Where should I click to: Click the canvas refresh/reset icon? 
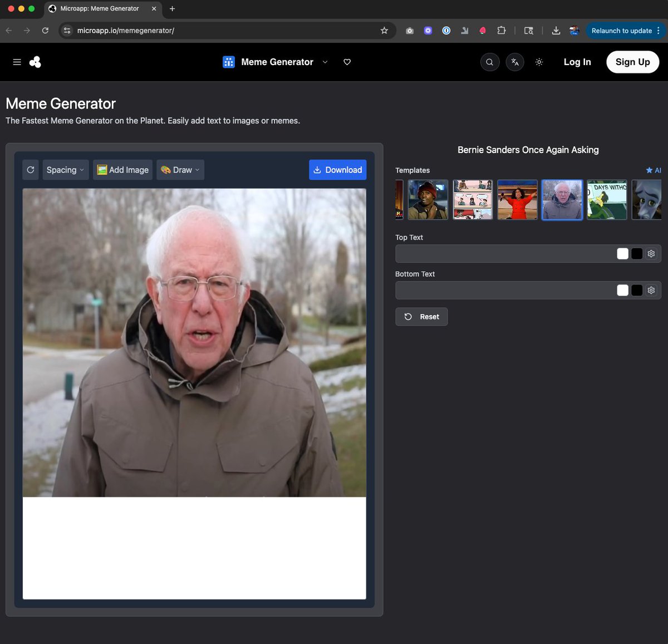pyautogui.click(x=31, y=170)
